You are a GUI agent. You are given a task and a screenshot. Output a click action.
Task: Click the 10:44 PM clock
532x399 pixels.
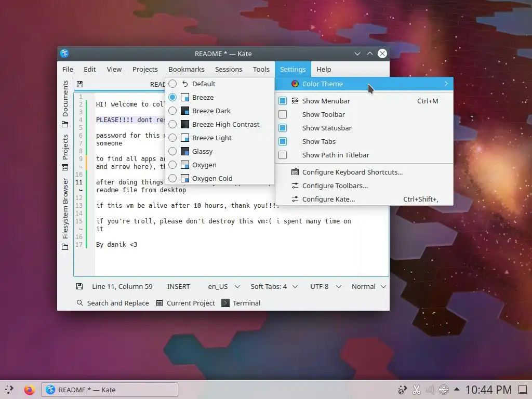[x=488, y=390]
